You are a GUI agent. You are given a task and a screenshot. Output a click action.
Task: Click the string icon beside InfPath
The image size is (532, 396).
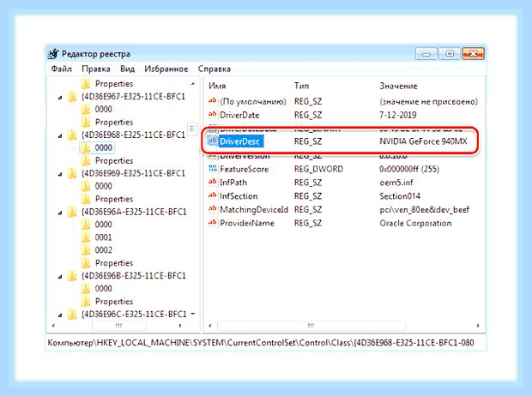tap(213, 182)
